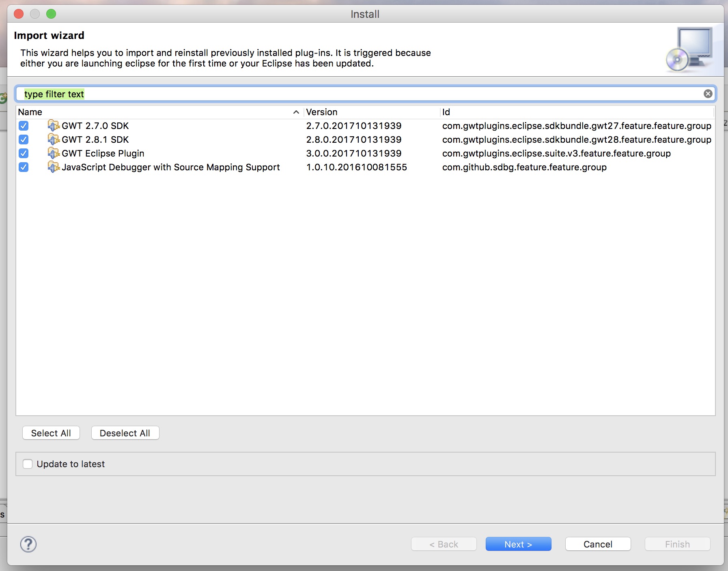
Task: Enable the Update to latest option
Action: tap(28, 464)
